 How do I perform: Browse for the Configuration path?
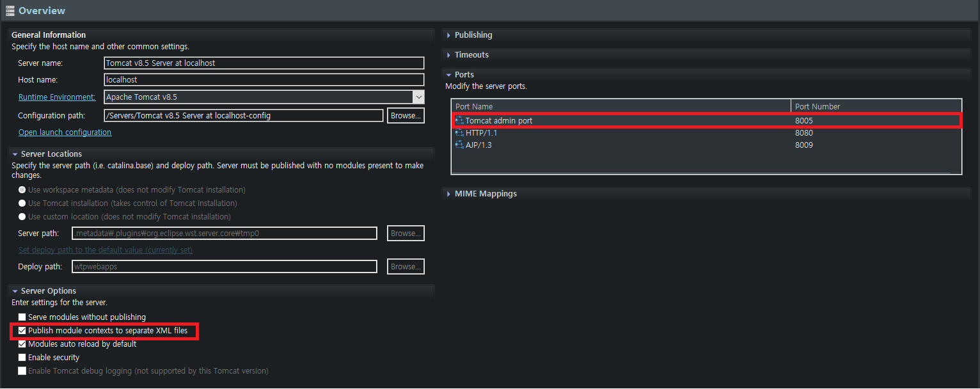click(x=406, y=116)
